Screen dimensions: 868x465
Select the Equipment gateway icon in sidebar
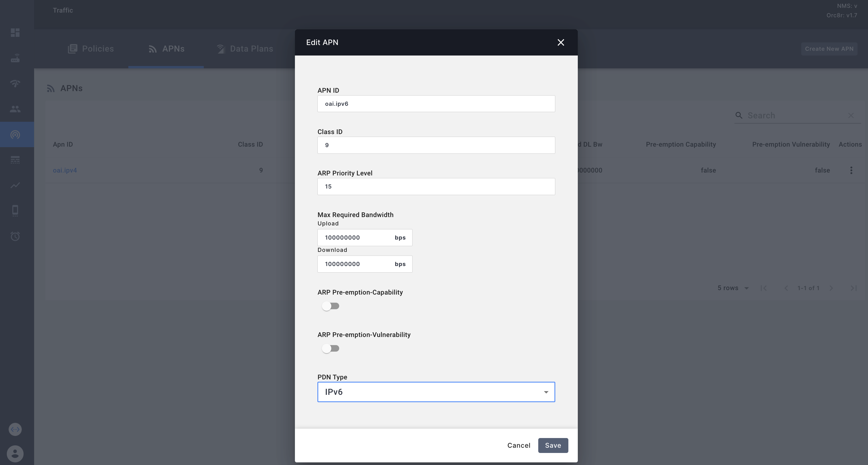[x=15, y=58]
